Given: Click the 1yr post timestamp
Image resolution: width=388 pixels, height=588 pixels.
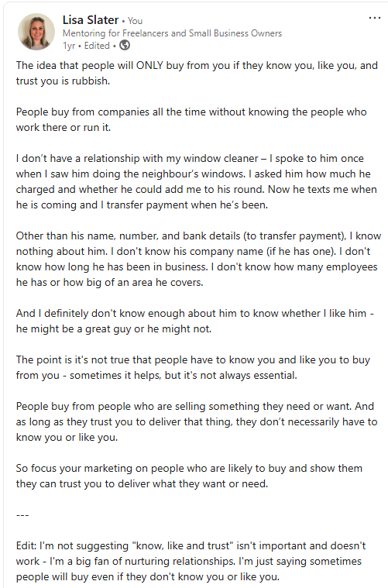Looking at the screenshot, I should [69, 46].
